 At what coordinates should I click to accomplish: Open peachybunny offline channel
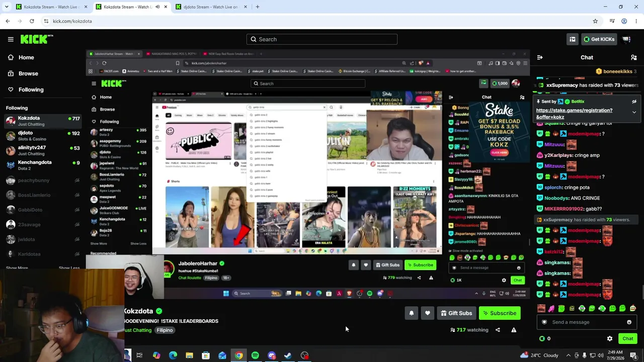43,180
